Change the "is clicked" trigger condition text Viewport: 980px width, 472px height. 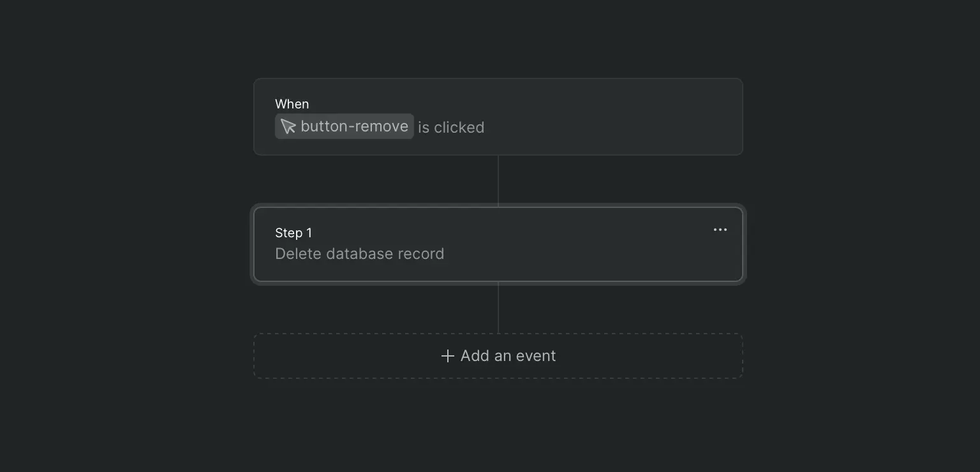click(451, 128)
